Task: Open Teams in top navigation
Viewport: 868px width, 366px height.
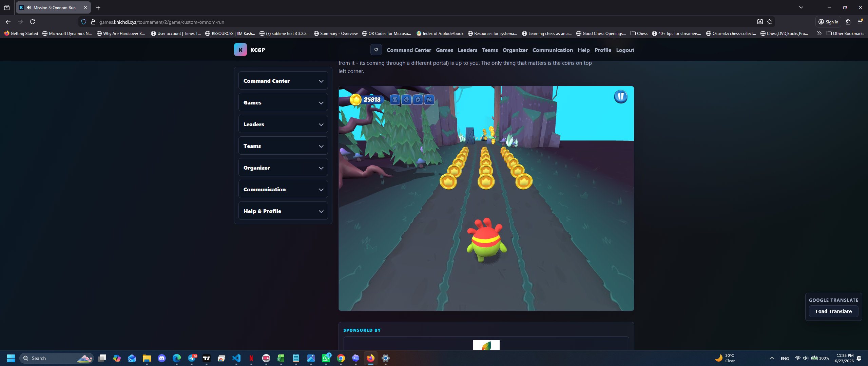Action: click(490, 50)
